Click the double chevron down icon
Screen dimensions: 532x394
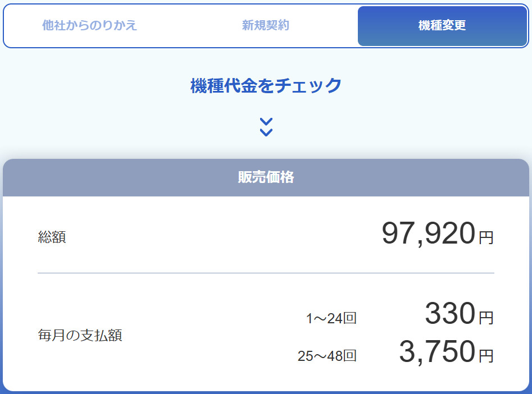point(266,127)
